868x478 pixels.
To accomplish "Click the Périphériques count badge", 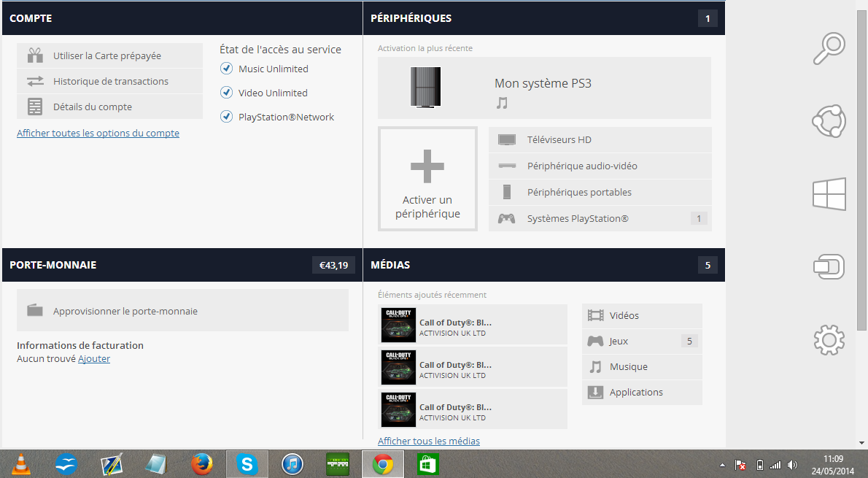I will [708, 18].
